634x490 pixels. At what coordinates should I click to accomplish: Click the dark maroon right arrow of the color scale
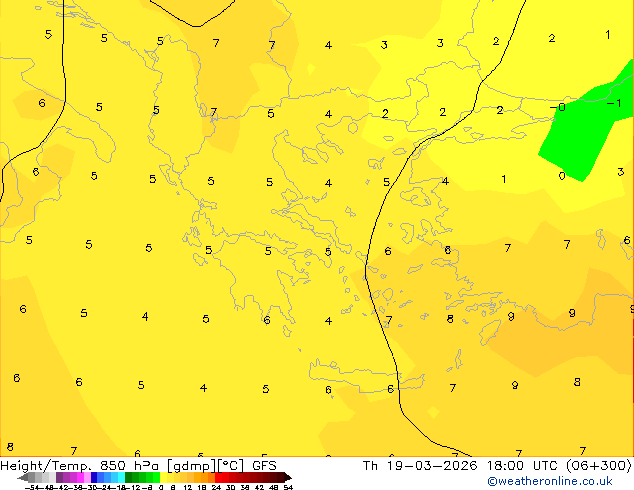288,478
